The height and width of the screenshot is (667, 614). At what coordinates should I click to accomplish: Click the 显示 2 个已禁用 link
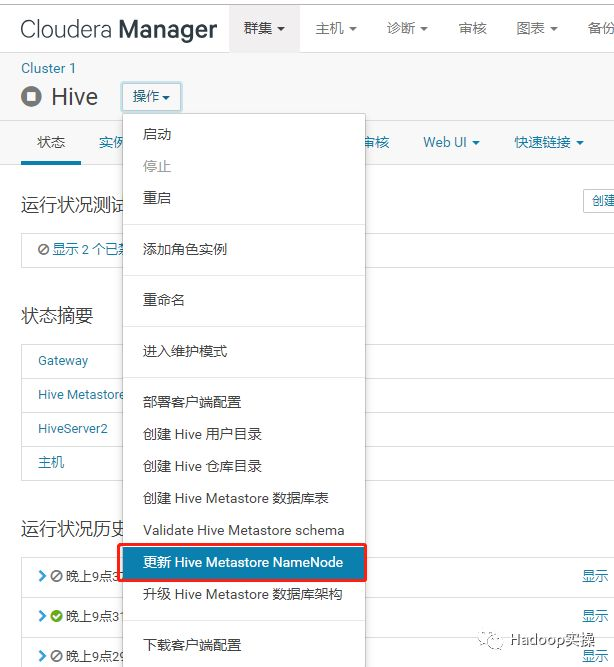[88, 249]
